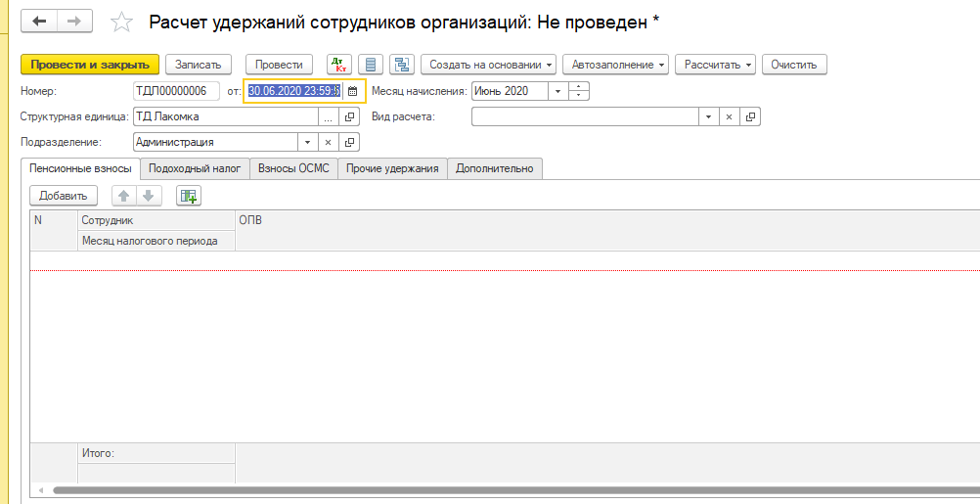The width and height of the screenshot is (980, 504).
Task: Expand the Автозаполнение menu
Action: coord(615,65)
